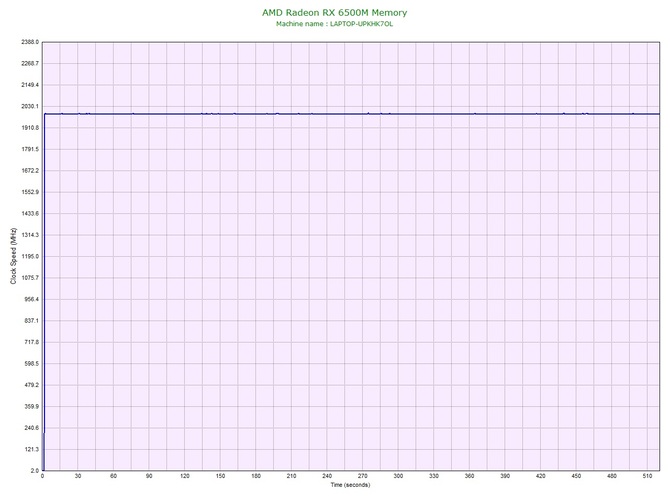Click the 360 tick on time axis
The height and width of the screenshot is (502, 670).
[x=469, y=476]
